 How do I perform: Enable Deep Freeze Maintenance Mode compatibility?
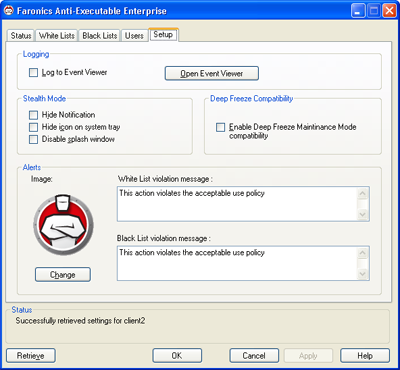(x=220, y=127)
